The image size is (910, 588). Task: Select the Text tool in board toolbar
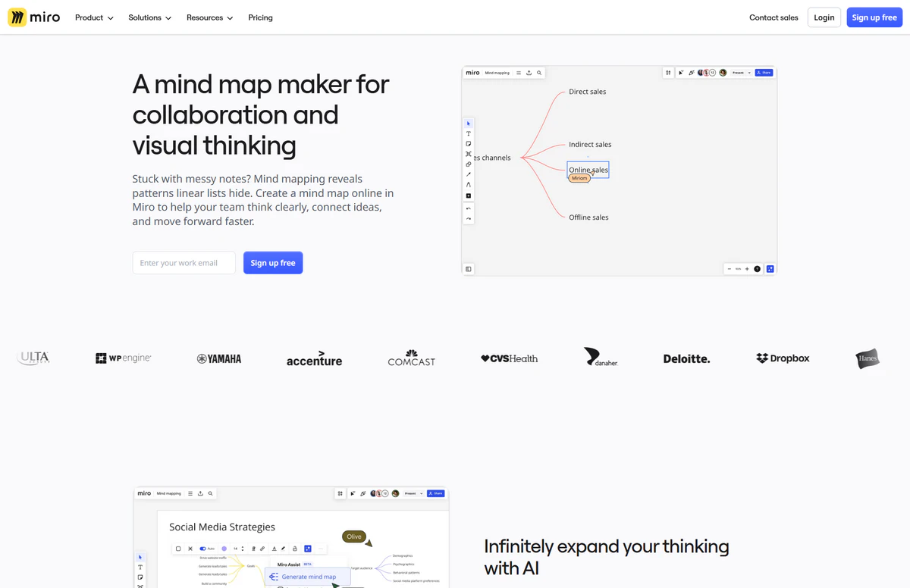point(469,133)
